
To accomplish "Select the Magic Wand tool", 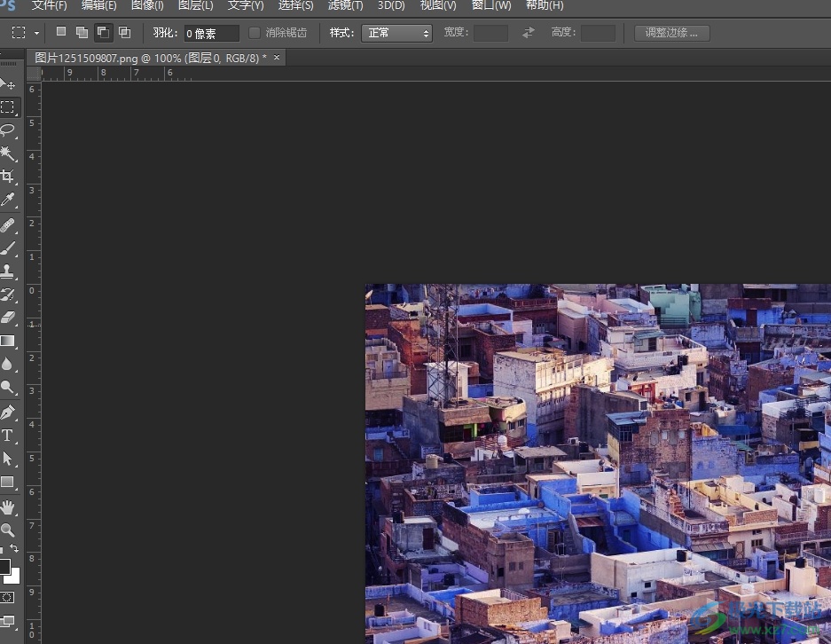I will coord(8,153).
